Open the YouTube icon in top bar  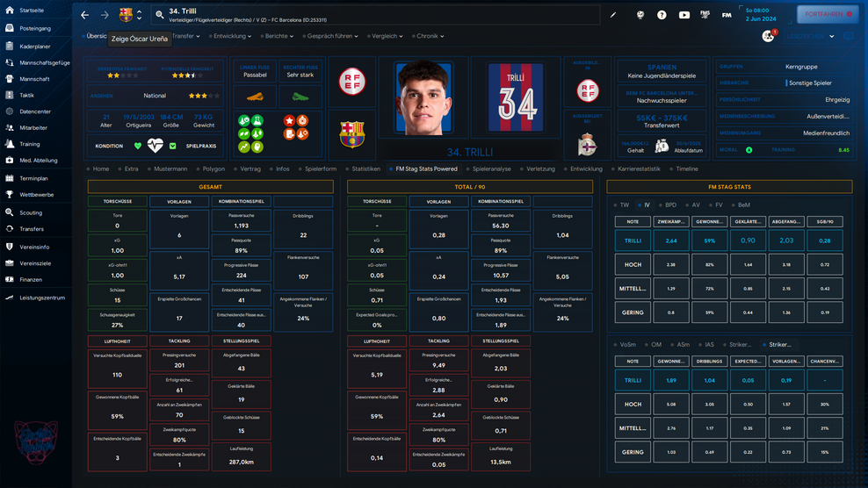(684, 15)
